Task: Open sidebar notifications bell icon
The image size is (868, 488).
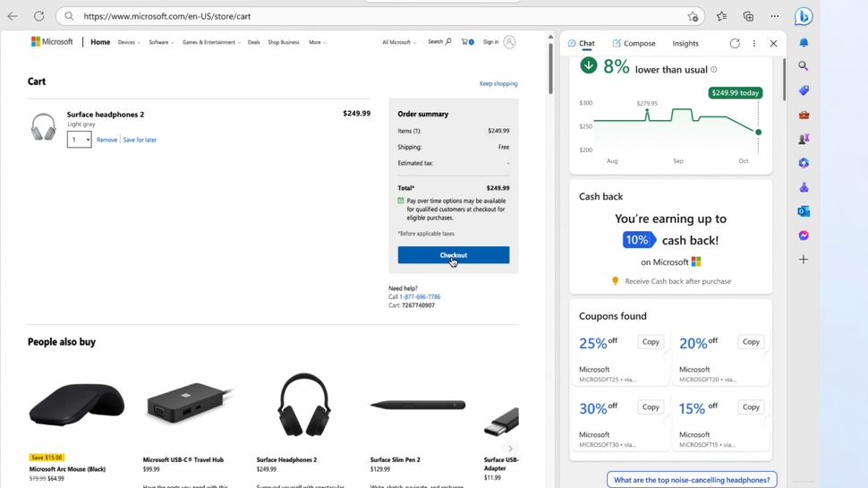Action: click(804, 43)
